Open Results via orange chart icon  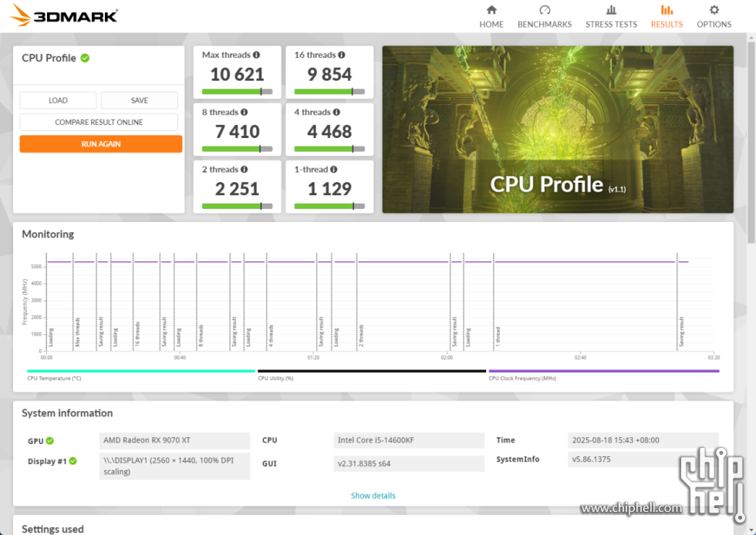pos(667,10)
